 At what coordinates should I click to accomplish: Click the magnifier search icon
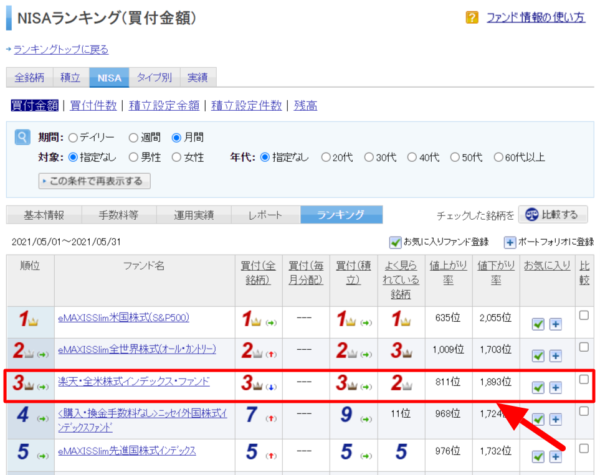(x=22, y=137)
